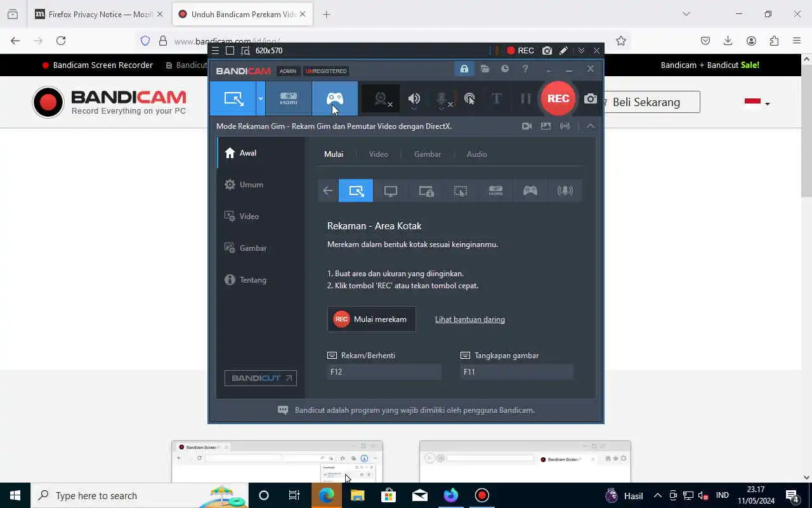Viewport: 812px width, 508px height.
Task: Select game recording gamepad in mode row
Action: pos(530,190)
